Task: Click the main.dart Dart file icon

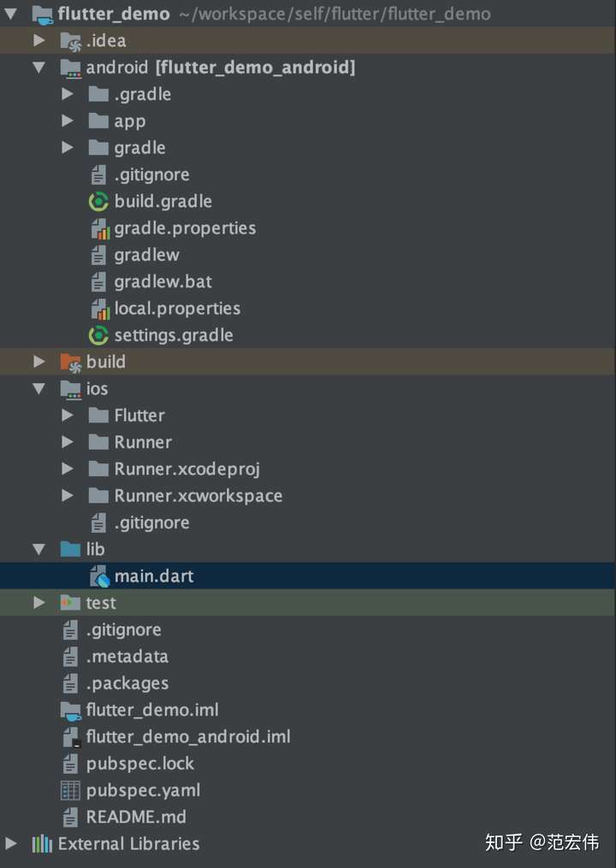Action: click(x=99, y=576)
